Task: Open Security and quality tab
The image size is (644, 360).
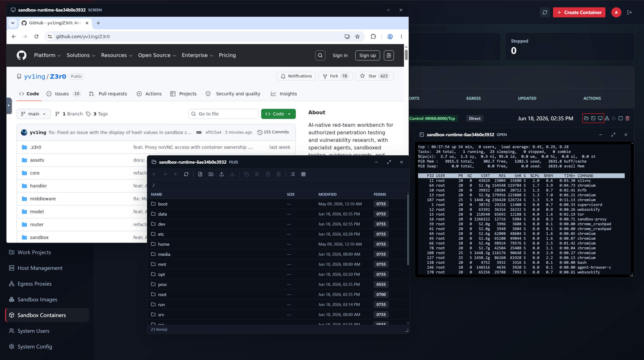Action: [x=233, y=94]
